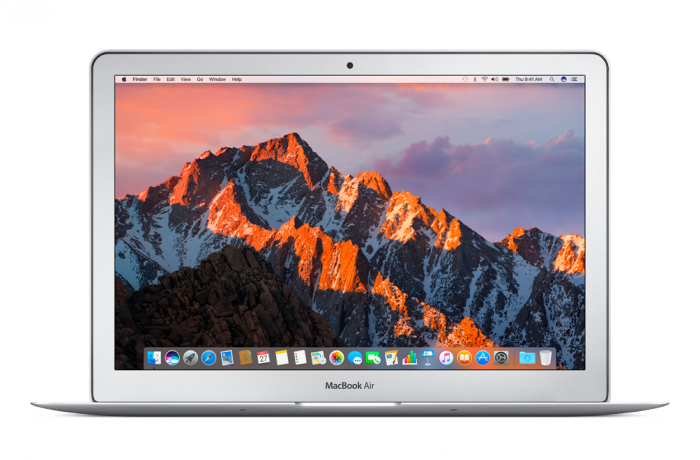Open System Preferences gear icon
Screen dimensions: 700x460
pos(501,358)
